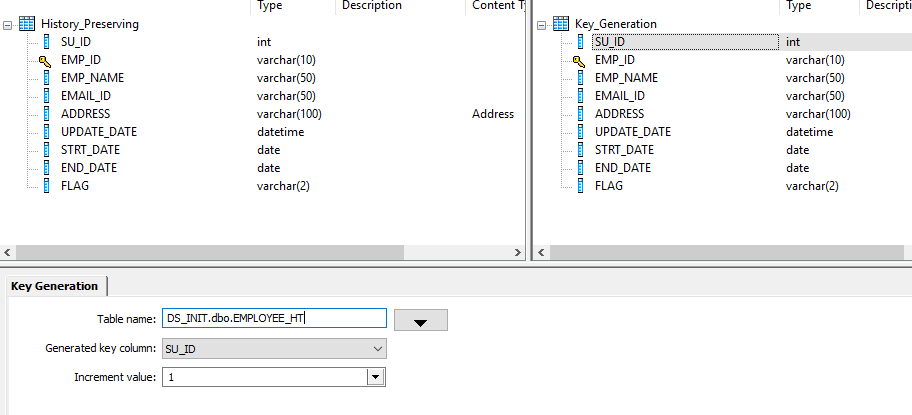The image size is (912, 415).
Task: Click right arrow of History_Preserving horizontal scrollbar
Action: point(518,252)
